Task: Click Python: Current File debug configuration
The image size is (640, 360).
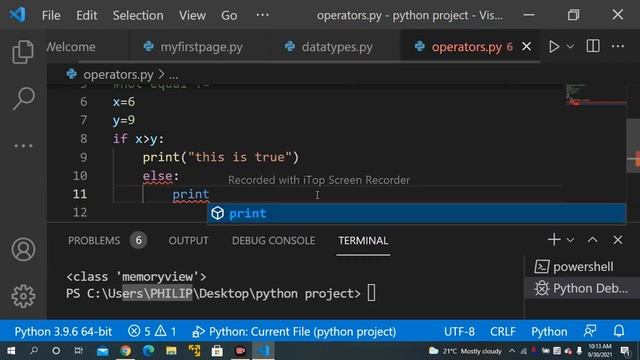Action: (294, 331)
